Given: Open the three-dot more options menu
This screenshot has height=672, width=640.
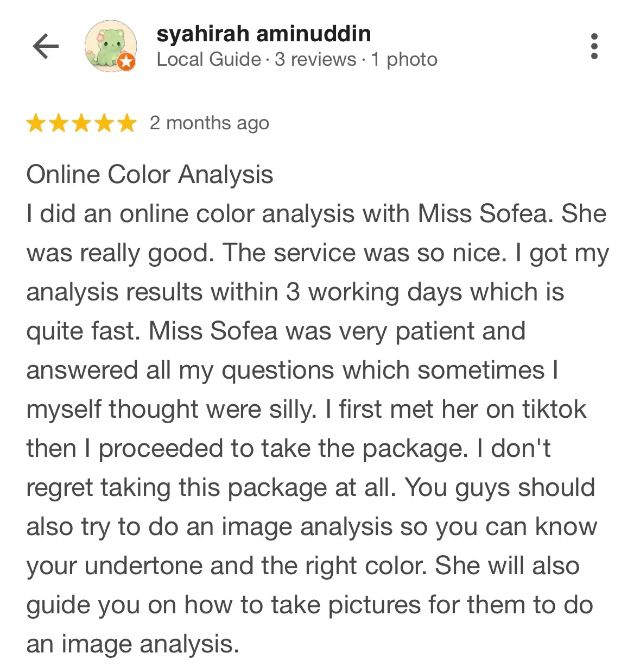Looking at the screenshot, I should pyautogui.click(x=594, y=46).
